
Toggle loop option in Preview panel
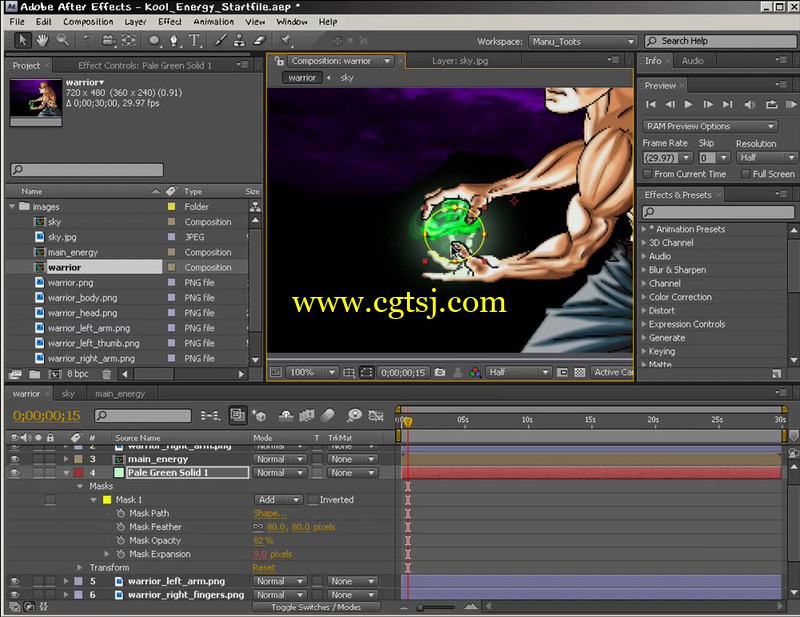tap(771, 105)
